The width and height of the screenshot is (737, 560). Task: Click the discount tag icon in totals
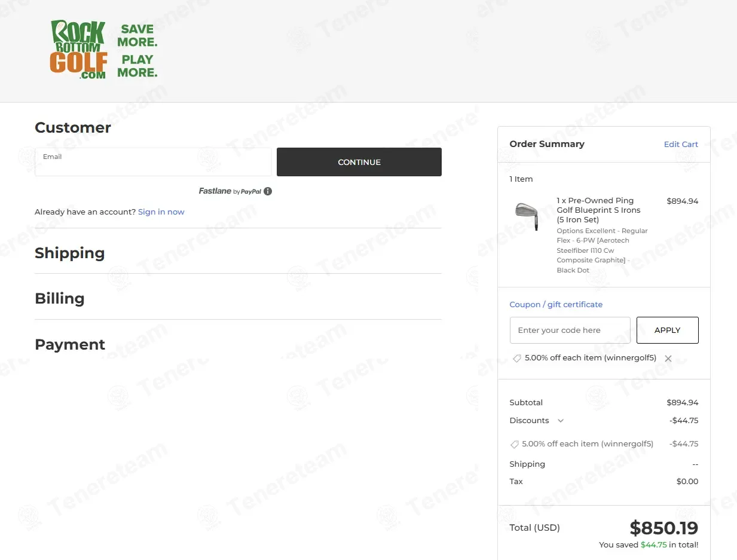tap(514, 444)
